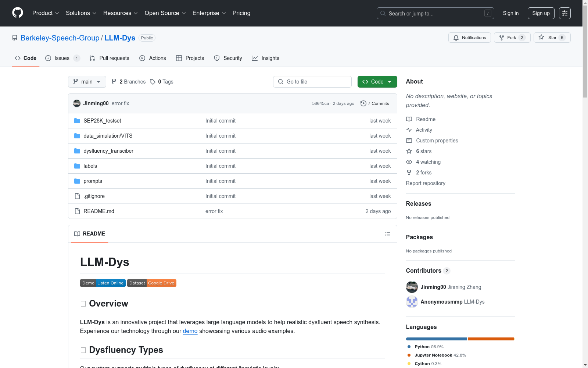This screenshot has height=368, width=588.
Task: Switch to the Actions tab
Action: coord(153,58)
